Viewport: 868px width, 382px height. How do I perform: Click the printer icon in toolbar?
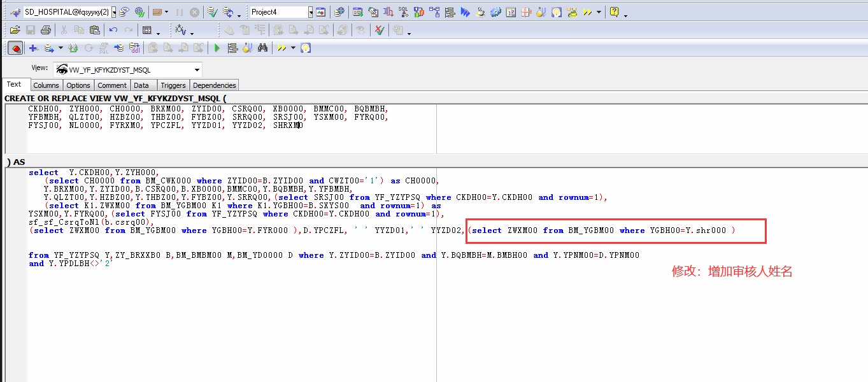click(45, 30)
